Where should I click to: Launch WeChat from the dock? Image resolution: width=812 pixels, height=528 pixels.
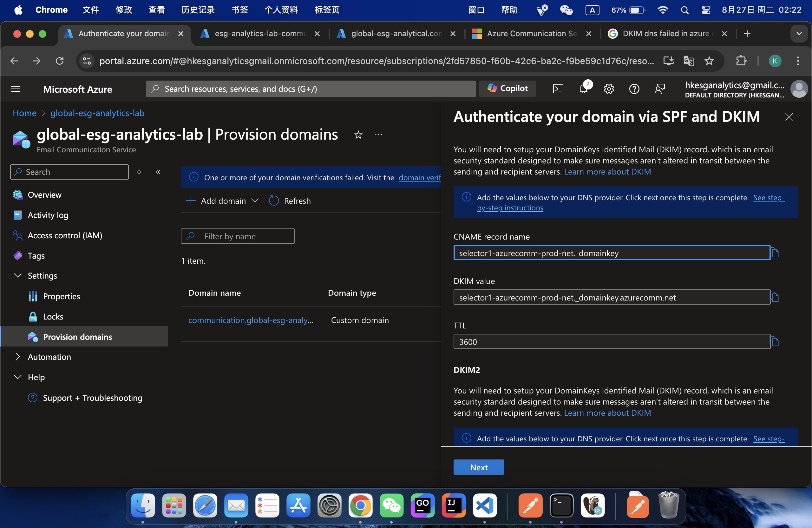click(x=391, y=505)
